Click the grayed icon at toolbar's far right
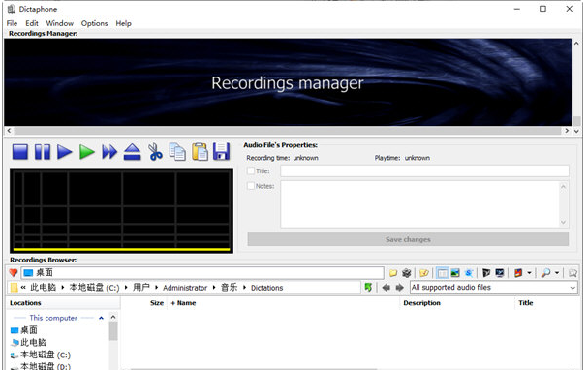 click(x=573, y=273)
